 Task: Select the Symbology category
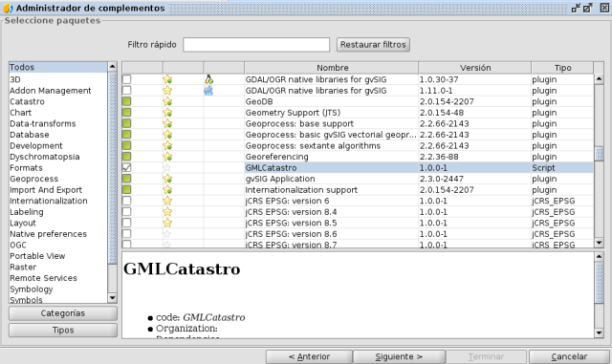57,289
